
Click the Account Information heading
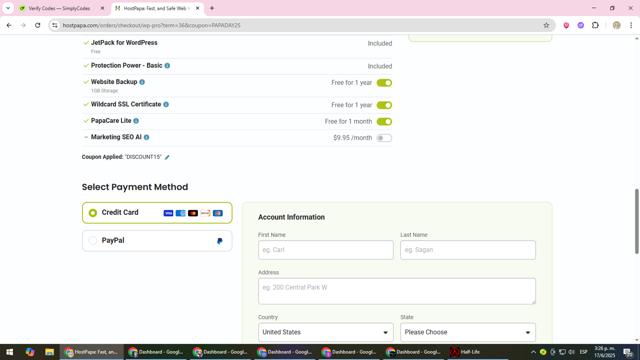(x=291, y=217)
